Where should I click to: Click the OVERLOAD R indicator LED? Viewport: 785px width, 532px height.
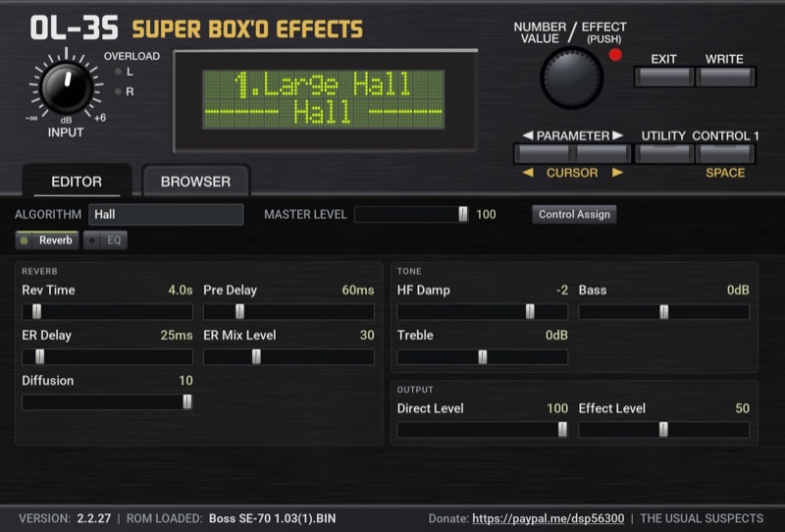[118, 91]
